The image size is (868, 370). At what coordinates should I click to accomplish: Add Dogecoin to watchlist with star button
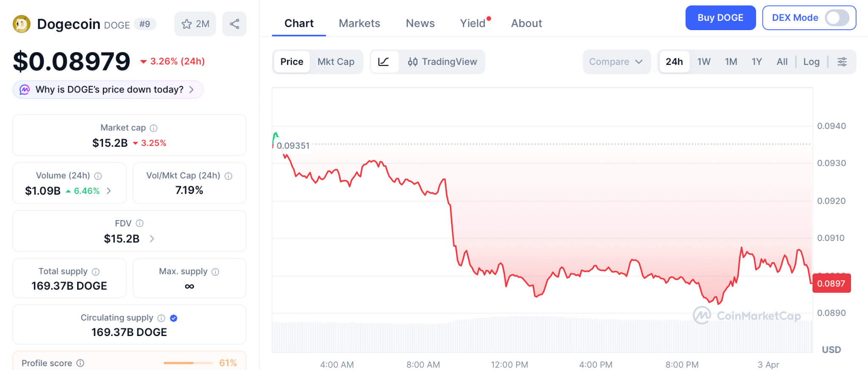pos(195,24)
